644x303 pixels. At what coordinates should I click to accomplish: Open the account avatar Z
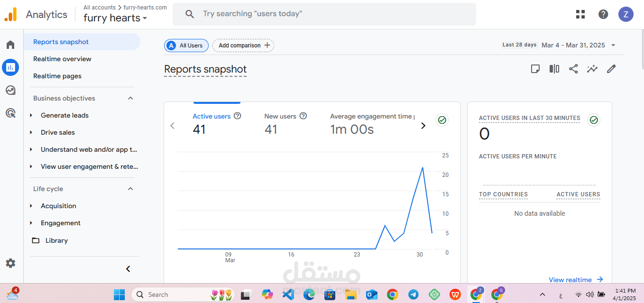[626, 14]
